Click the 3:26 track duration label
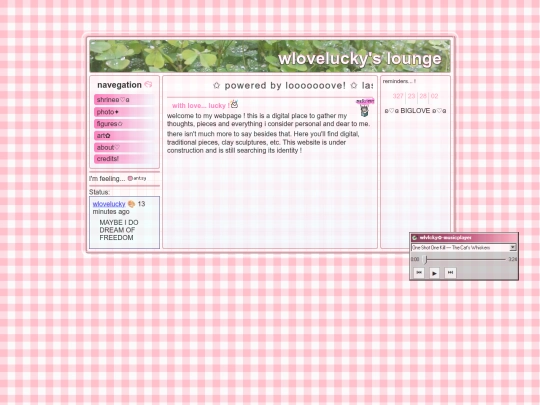Viewport: 540px width, 405px height. tap(512, 259)
